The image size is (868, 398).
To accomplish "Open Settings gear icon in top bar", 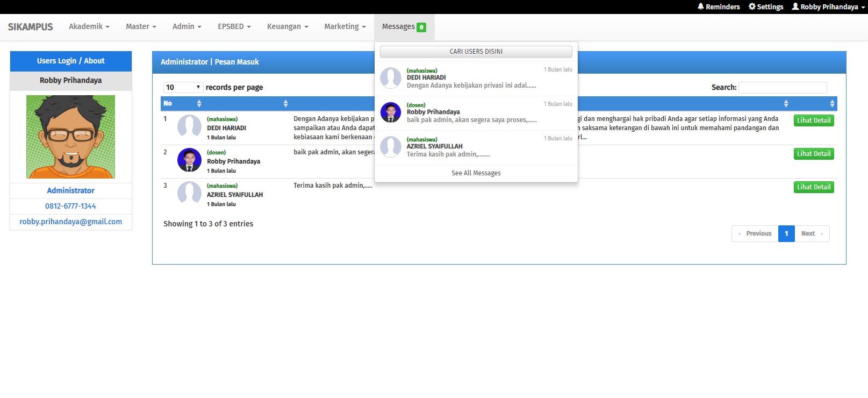I will point(752,6).
